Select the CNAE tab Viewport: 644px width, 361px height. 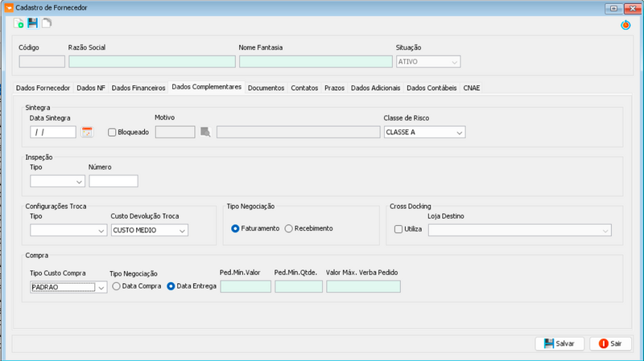(x=472, y=88)
